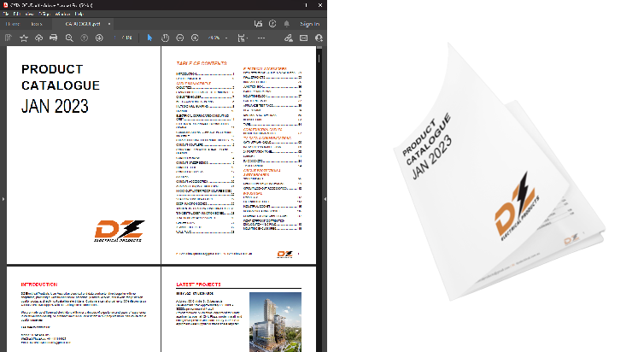Go to next page with down arrow

click(100, 38)
